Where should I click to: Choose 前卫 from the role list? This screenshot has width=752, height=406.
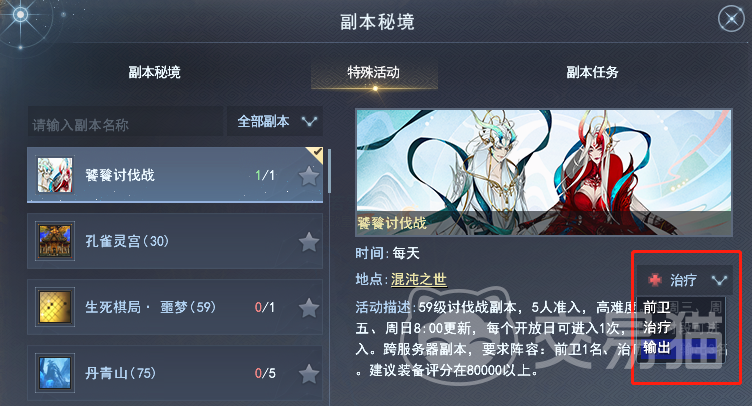tap(656, 307)
